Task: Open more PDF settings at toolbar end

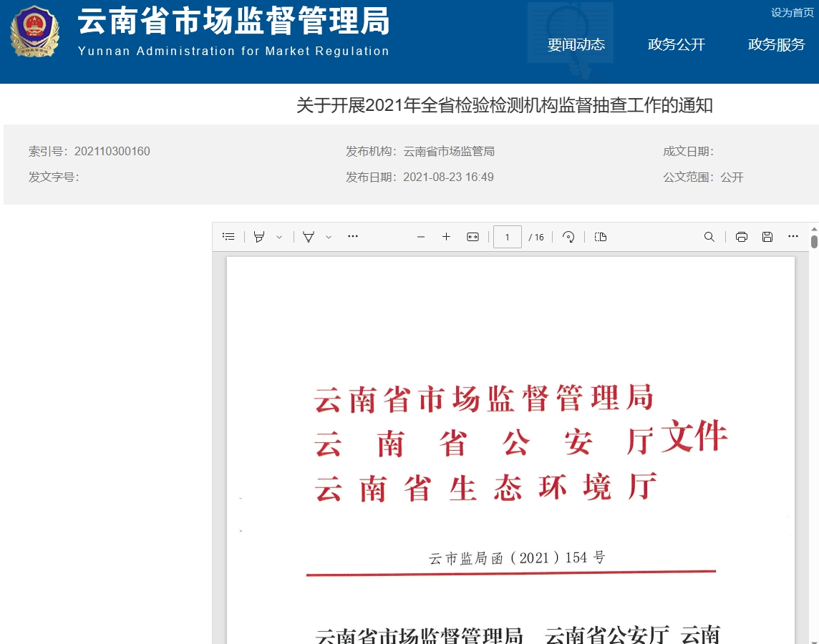Action: click(793, 236)
